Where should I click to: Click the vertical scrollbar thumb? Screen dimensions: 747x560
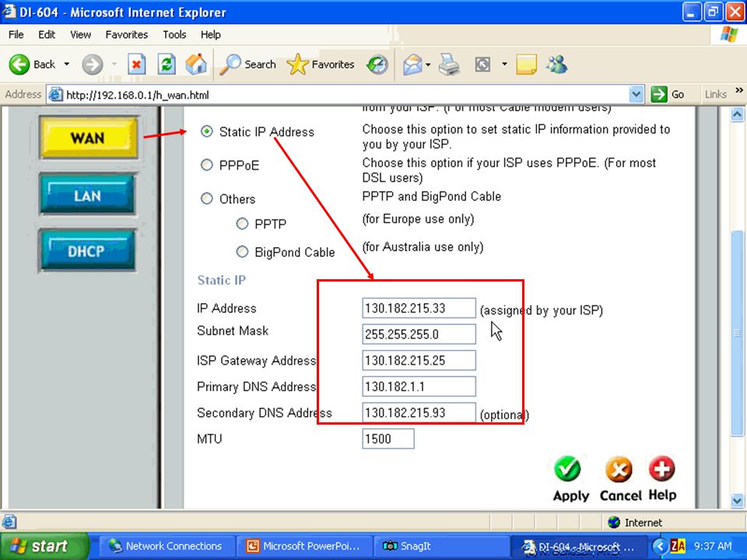click(x=737, y=332)
